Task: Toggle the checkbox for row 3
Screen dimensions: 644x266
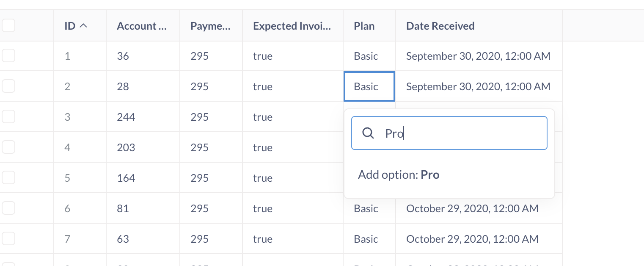Action: (8, 116)
